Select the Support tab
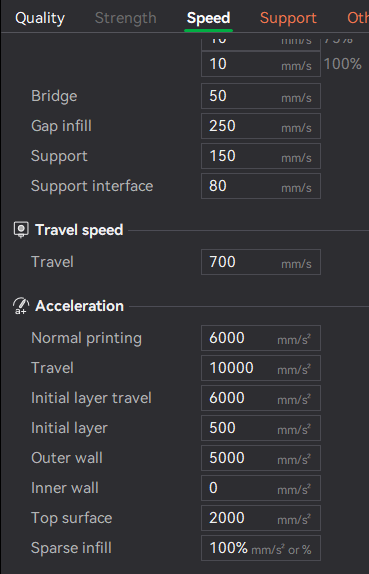Viewport: 369px width, 574px height. tap(288, 18)
